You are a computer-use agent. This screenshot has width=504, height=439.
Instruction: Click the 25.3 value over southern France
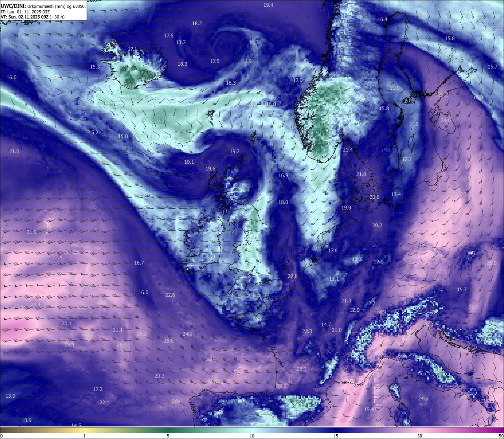pyautogui.click(x=302, y=369)
